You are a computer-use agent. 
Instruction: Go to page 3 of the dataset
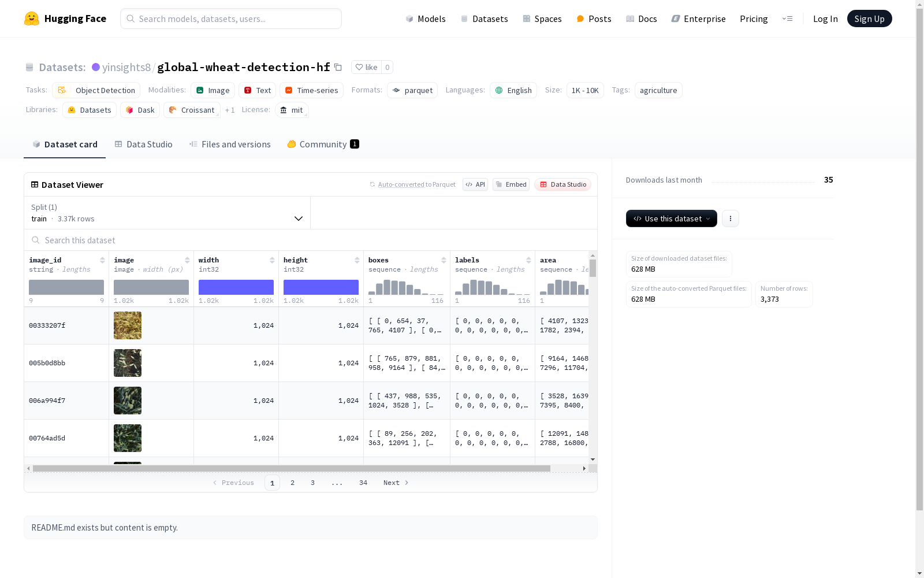312,483
